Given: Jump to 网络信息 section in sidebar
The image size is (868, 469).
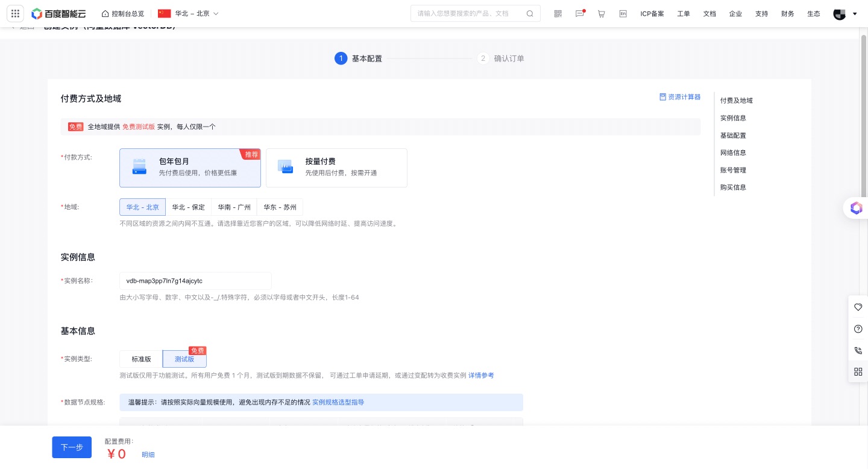Looking at the screenshot, I should 732,153.
